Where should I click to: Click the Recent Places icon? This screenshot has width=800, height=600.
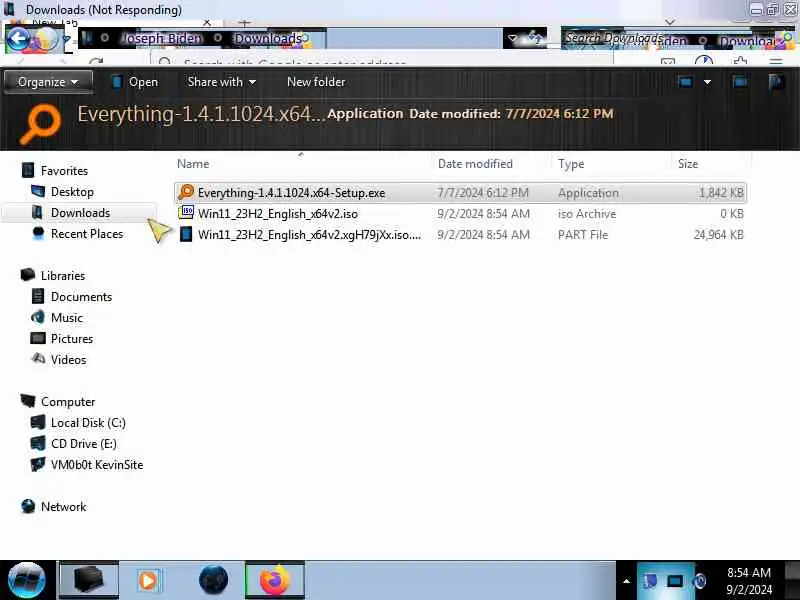[x=38, y=233]
